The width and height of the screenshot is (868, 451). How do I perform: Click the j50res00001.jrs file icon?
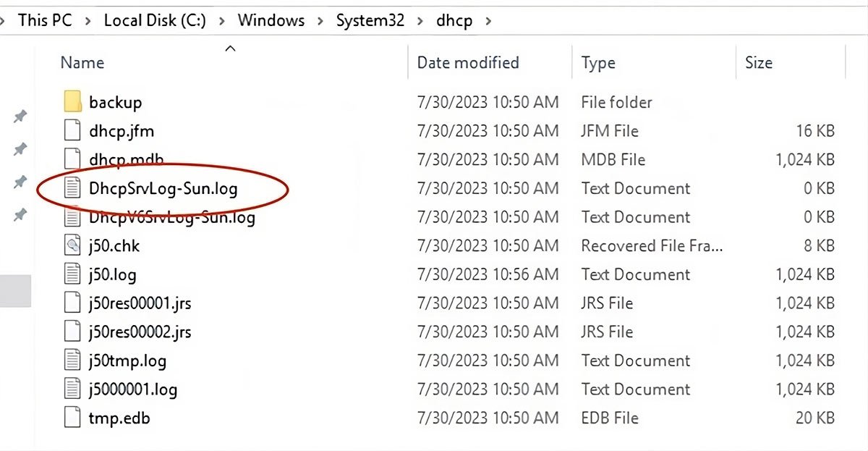tap(72, 303)
